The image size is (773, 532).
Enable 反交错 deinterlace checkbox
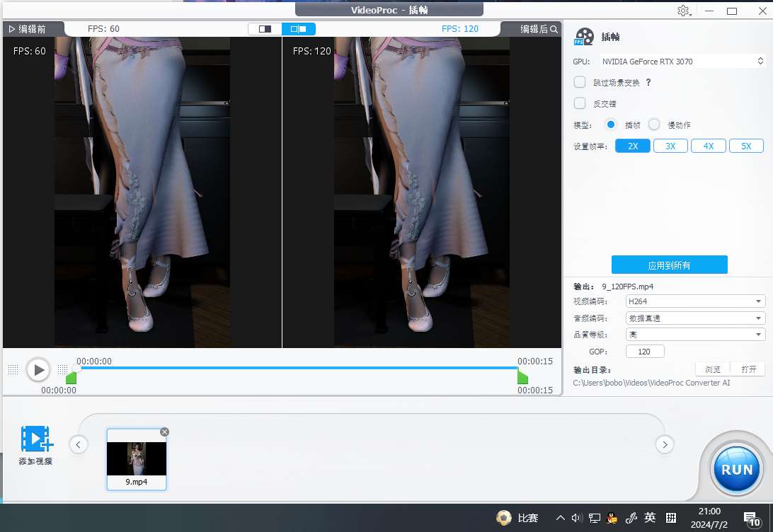coord(580,103)
